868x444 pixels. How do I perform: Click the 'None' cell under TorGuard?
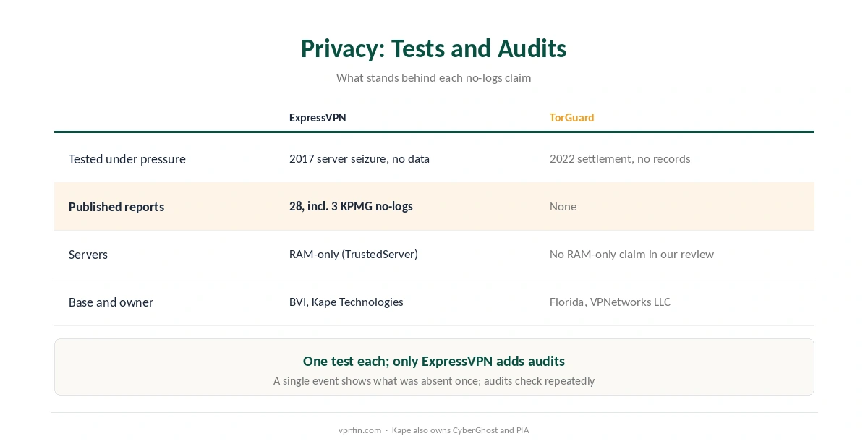click(x=563, y=206)
